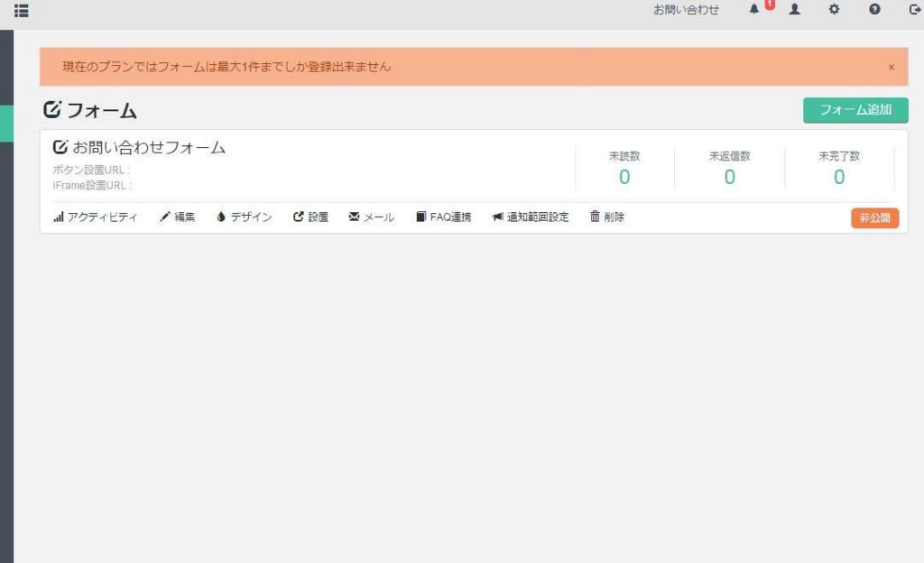Screen dimensions: 924x563
Task: Open the FAQ連携 integration tool
Action: coord(443,217)
